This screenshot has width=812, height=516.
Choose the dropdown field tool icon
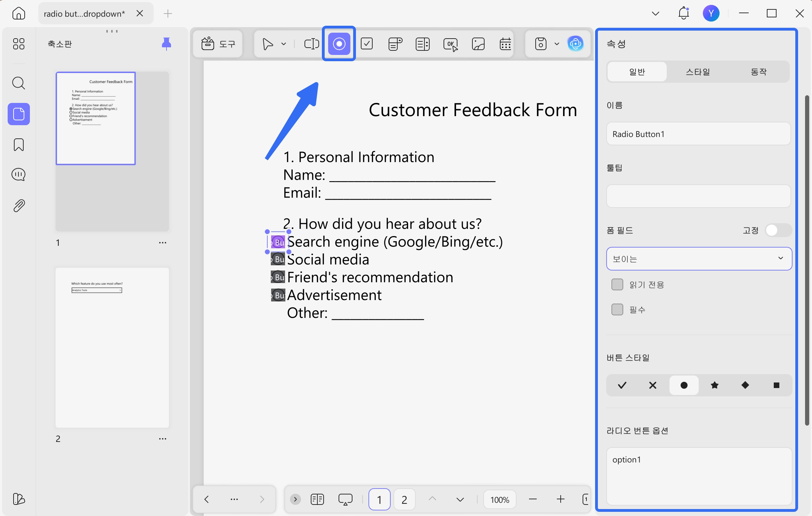[x=395, y=44]
